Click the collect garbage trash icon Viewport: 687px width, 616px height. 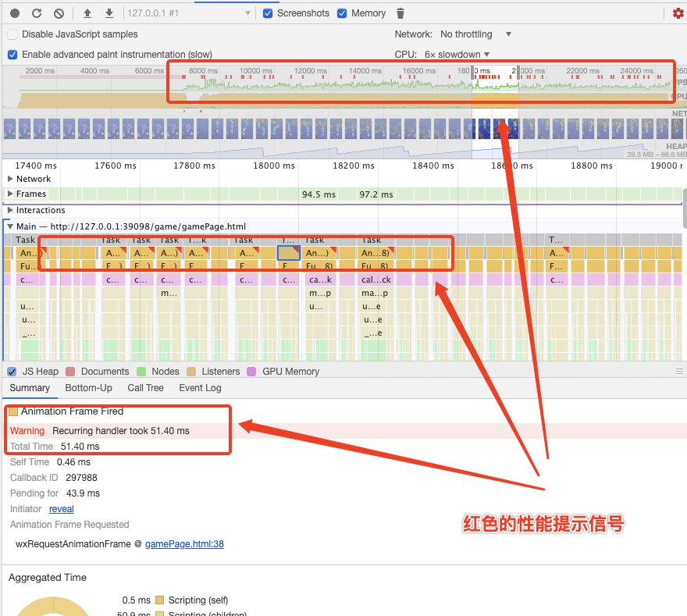click(400, 13)
